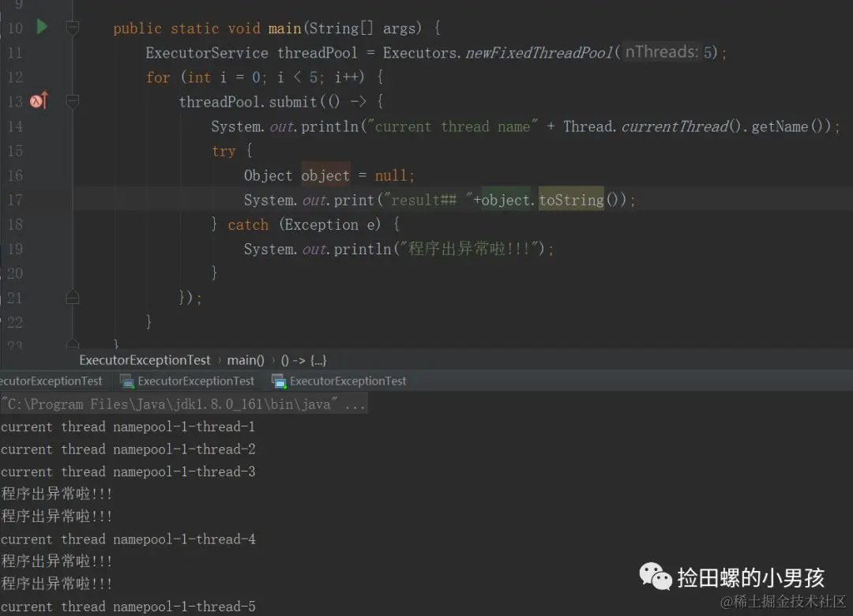Viewport: 853px width, 616px height.
Task: Click newFixedThreadPool in the code on line 11
Action: tap(539, 53)
